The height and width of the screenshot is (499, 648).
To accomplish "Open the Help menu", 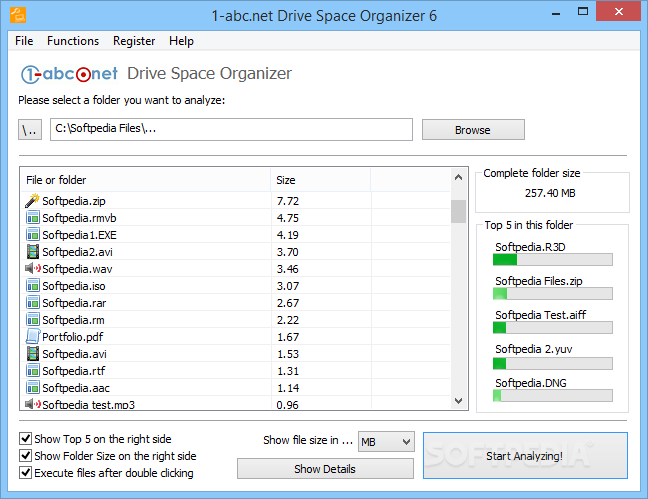I will pyautogui.click(x=181, y=41).
